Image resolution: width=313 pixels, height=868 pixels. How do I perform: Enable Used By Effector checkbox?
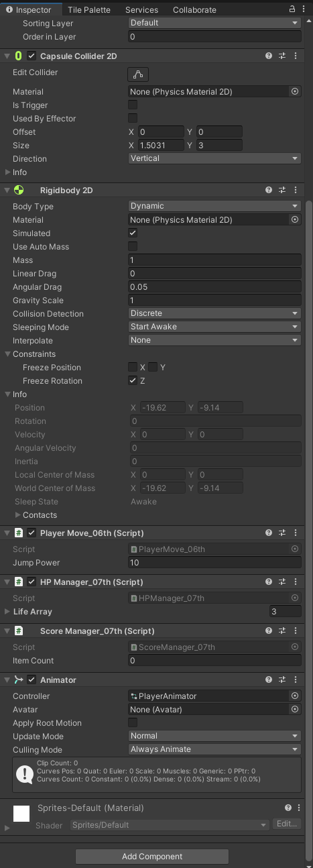133,118
